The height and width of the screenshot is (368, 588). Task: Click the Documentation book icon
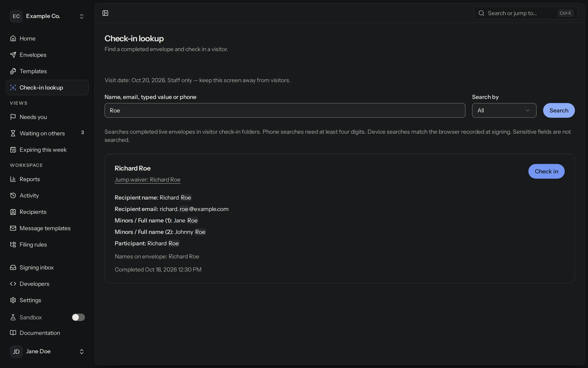click(13, 333)
